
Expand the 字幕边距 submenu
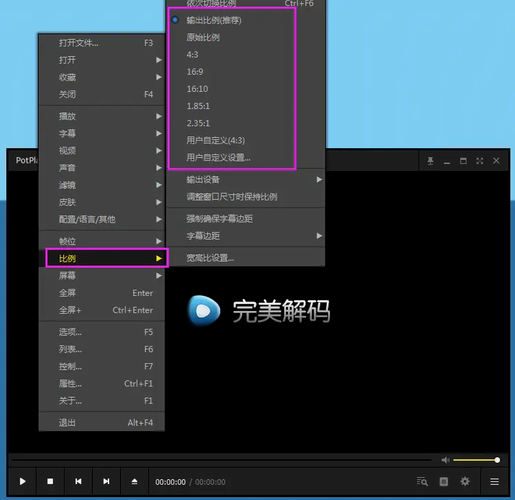pos(246,236)
